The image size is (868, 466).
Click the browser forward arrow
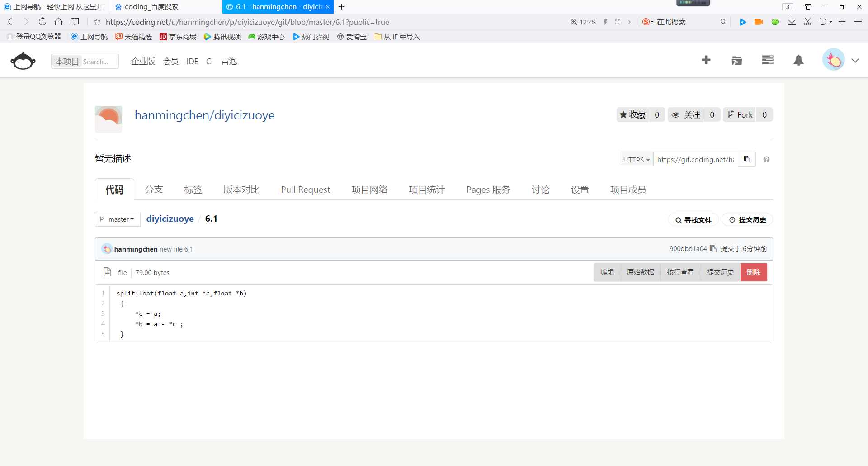coord(26,22)
